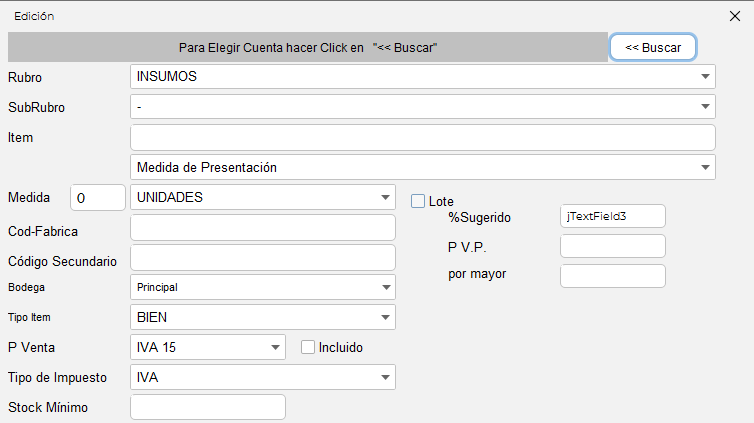Enable the Lote checkbox
This screenshot has height=423, width=754.
pyautogui.click(x=418, y=201)
